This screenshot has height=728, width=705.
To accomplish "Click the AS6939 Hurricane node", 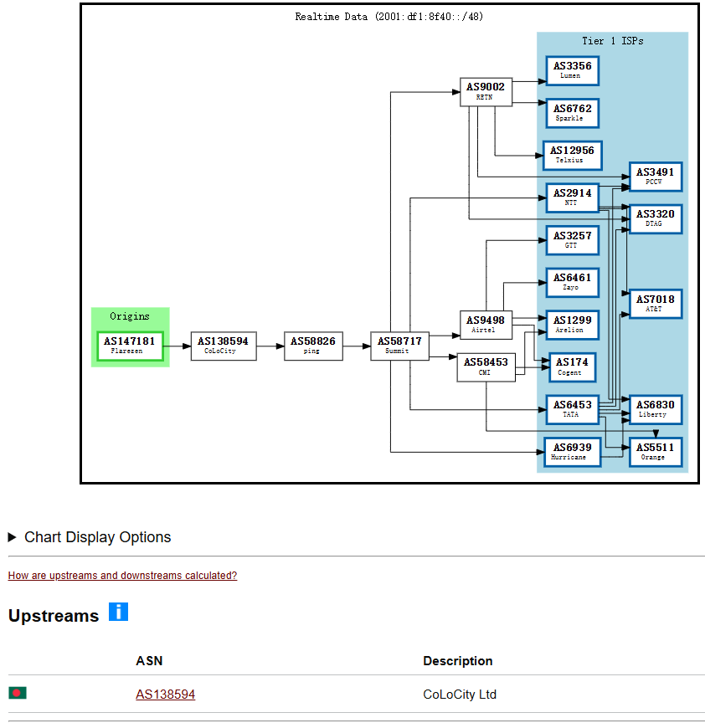I will coord(572,452).
